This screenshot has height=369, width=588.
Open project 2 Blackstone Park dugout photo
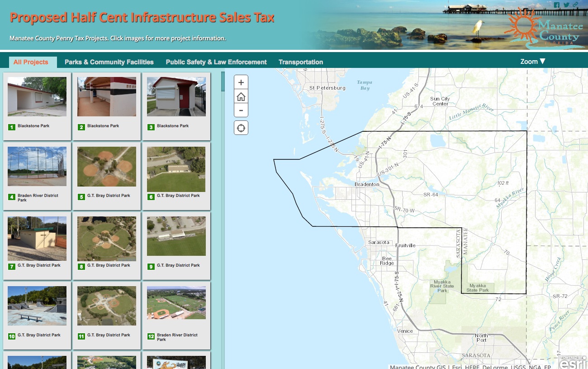pyautogui.click(x=107, y=96)
